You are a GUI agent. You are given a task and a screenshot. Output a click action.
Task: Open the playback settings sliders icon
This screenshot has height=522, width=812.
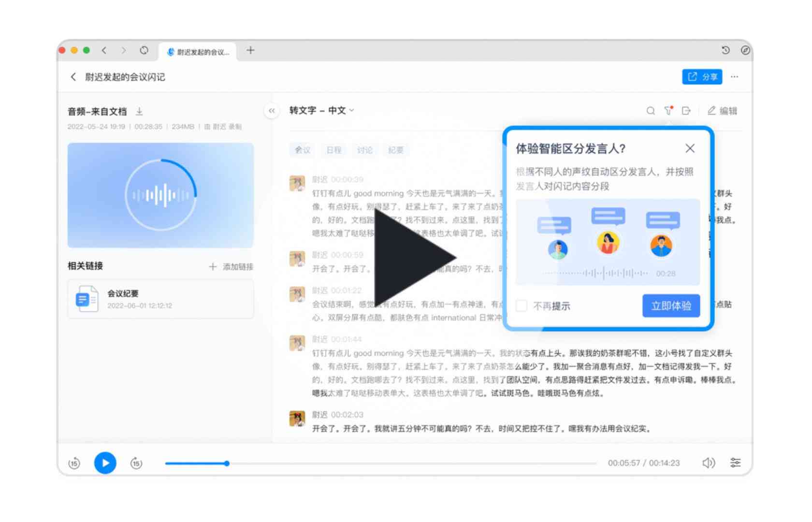pos(735,463)
